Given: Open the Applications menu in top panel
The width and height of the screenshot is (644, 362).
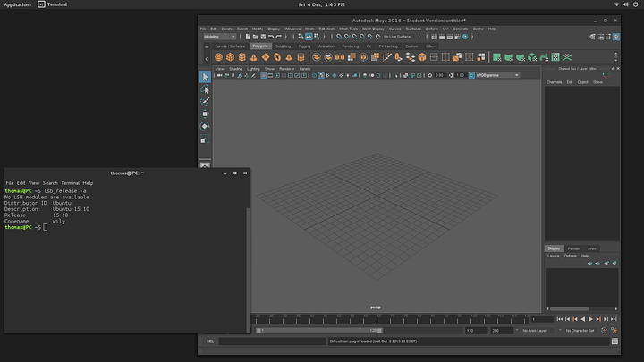Looking at the screenshot, I should click(x=18, y=4).
